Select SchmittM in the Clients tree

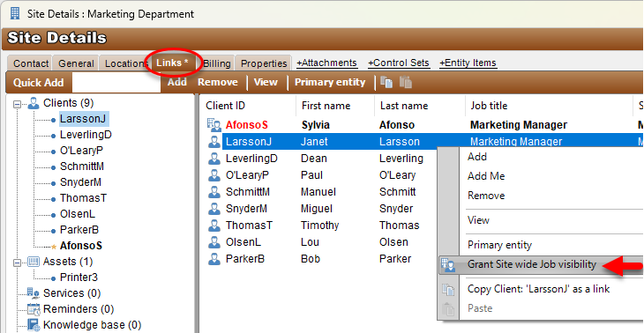tap(82, 166)
